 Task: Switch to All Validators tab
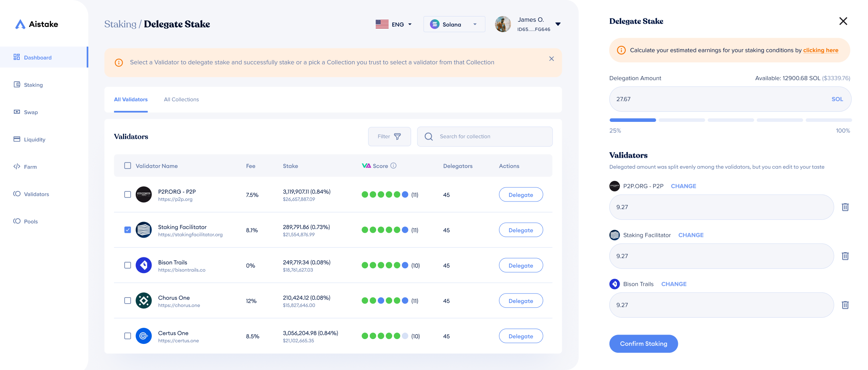(131, 99)
